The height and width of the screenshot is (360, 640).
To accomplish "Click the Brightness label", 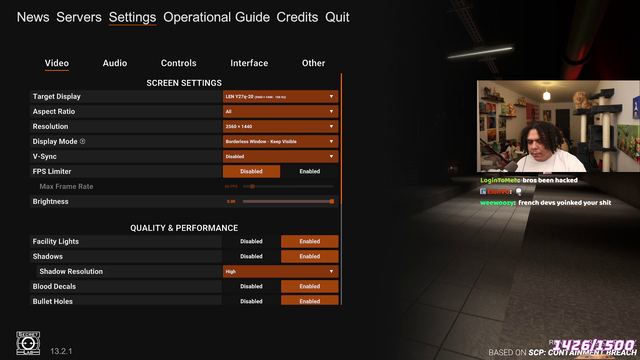I will click(51, 202).
